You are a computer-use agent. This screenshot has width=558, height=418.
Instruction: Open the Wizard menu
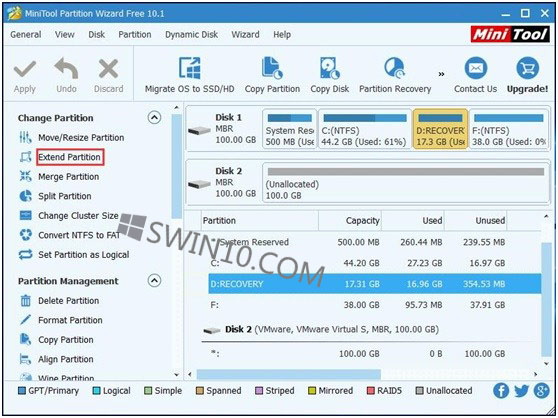pyautogui.click(x=245, y=35)
